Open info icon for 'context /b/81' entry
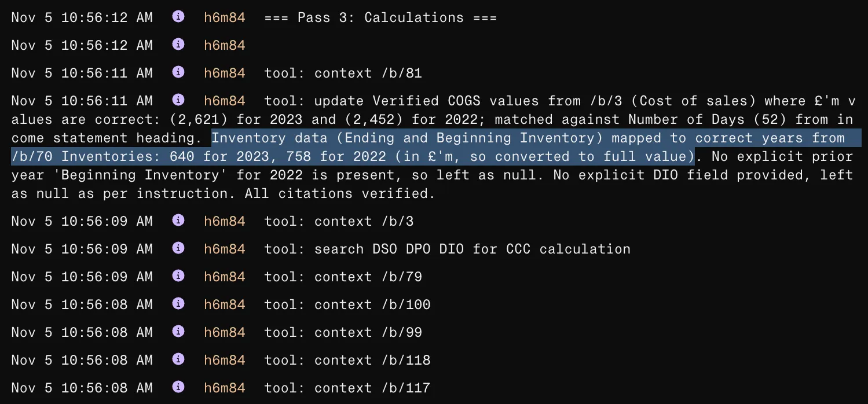This screenshot has width=868, height=404. click(x=178, y=72)
